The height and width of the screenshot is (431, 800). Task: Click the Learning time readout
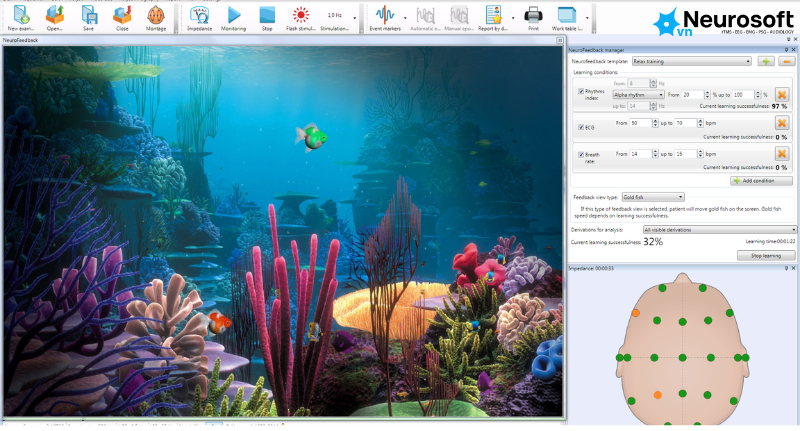770,241
